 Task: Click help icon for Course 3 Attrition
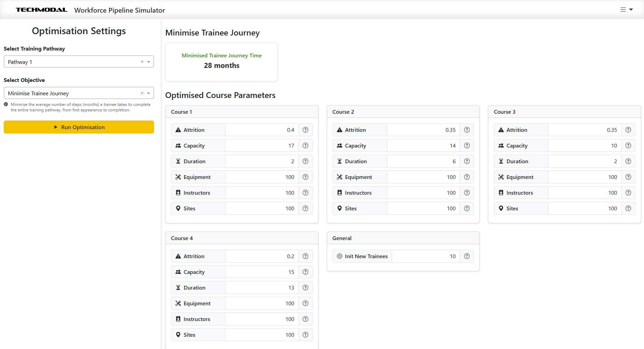628,130
